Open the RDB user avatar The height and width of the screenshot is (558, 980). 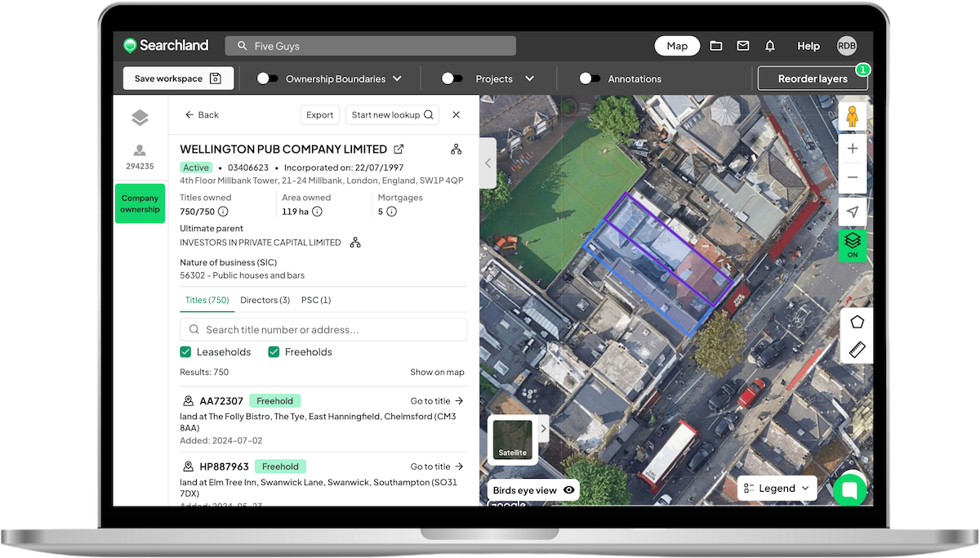(847, 46)
